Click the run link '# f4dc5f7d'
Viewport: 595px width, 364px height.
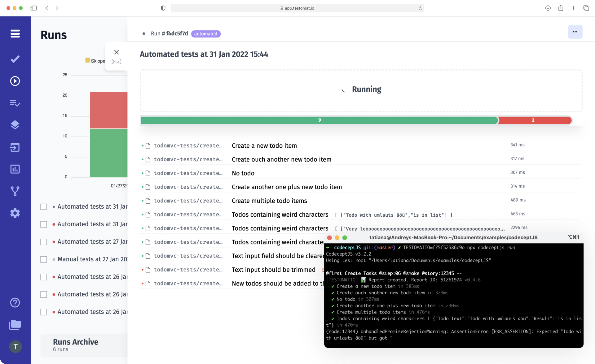coord(176,34)
